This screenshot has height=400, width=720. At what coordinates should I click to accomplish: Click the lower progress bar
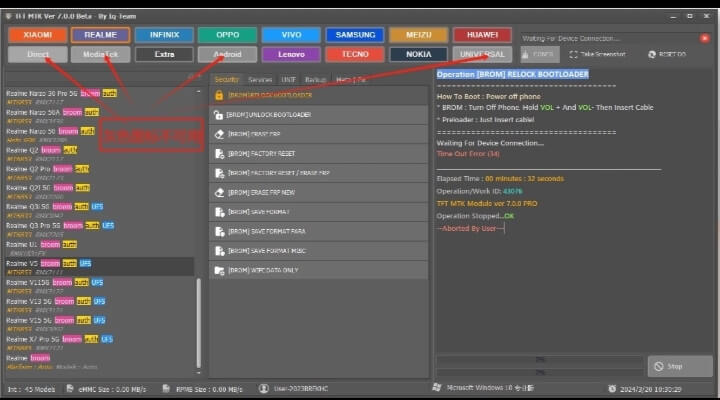540,372
